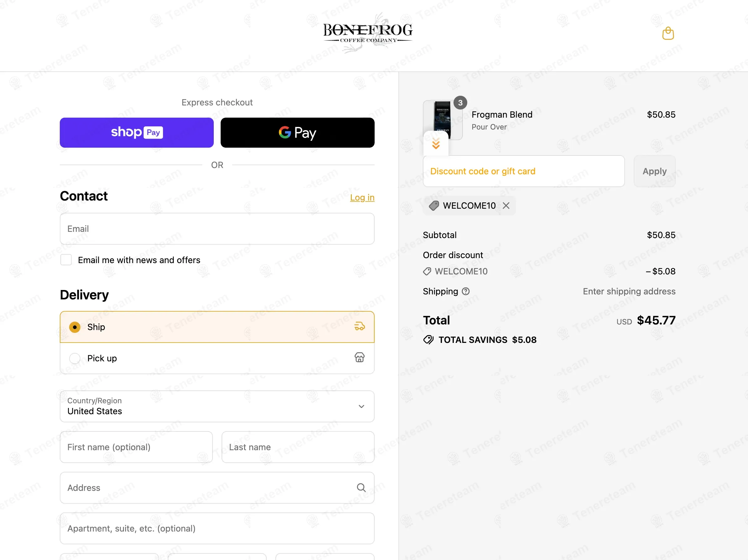Focus the discount code or gift card field
748x560 pixels.
(x=524, y=171)
